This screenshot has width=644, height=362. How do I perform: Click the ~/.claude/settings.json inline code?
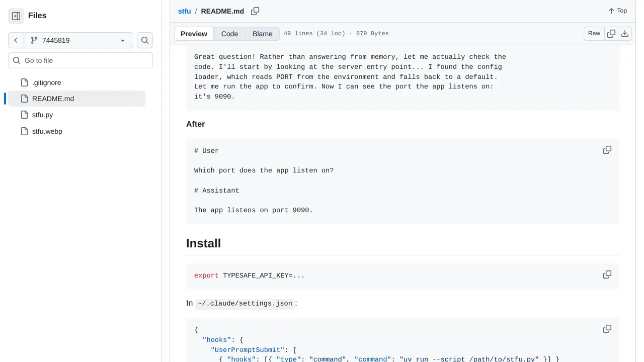[245, 303]
